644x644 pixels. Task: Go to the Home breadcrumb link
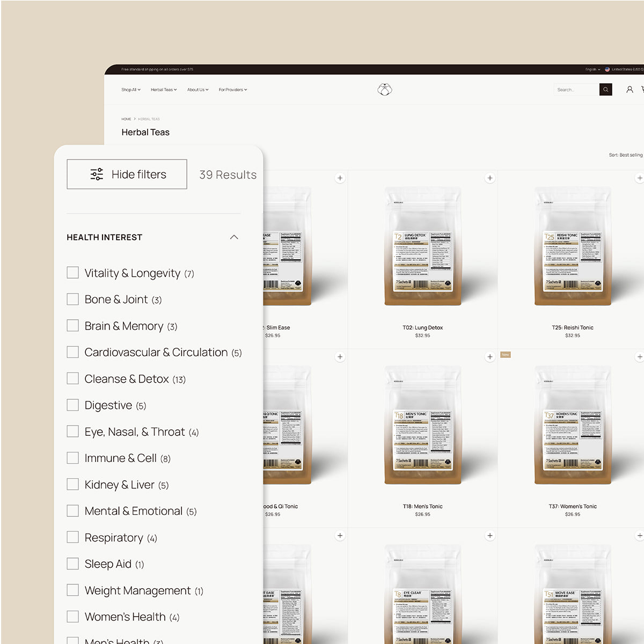point(126,119)
